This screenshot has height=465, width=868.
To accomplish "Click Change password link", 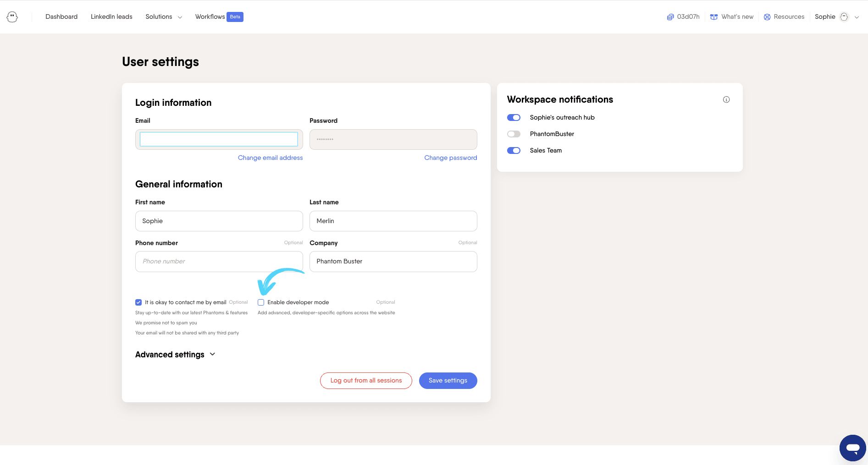I will pyautogui.click(x=450, y=158).
